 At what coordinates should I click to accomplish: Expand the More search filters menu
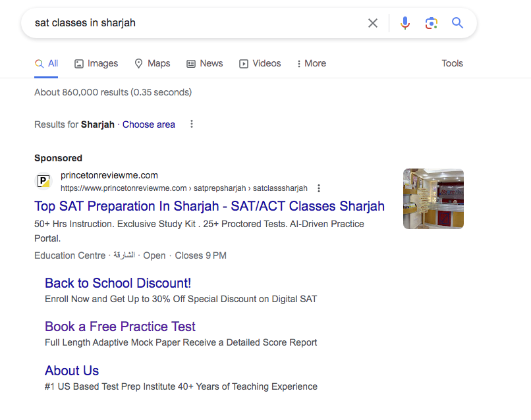pyautogui.click(x=311, y=64)
